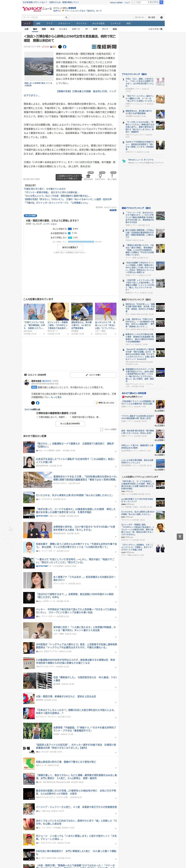The image size is (186, 868).
Task: Expand comments with もっと見る(3590件)
Action: (70, 424)
